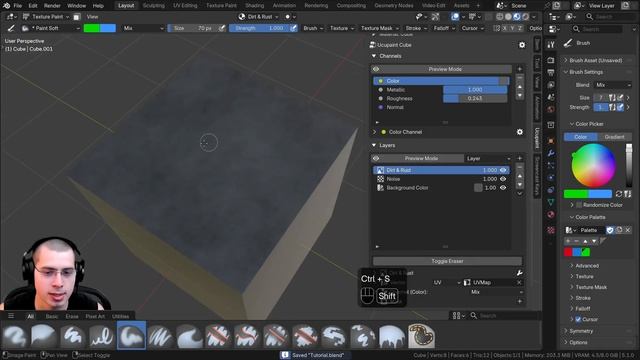Select the Paint Soft brush thumbnail

click(131, 336)
